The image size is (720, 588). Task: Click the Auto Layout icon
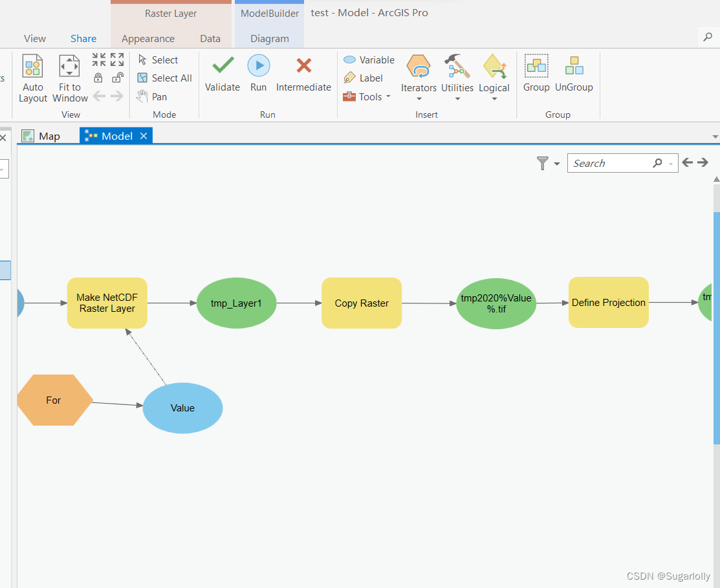coord(32,66)
